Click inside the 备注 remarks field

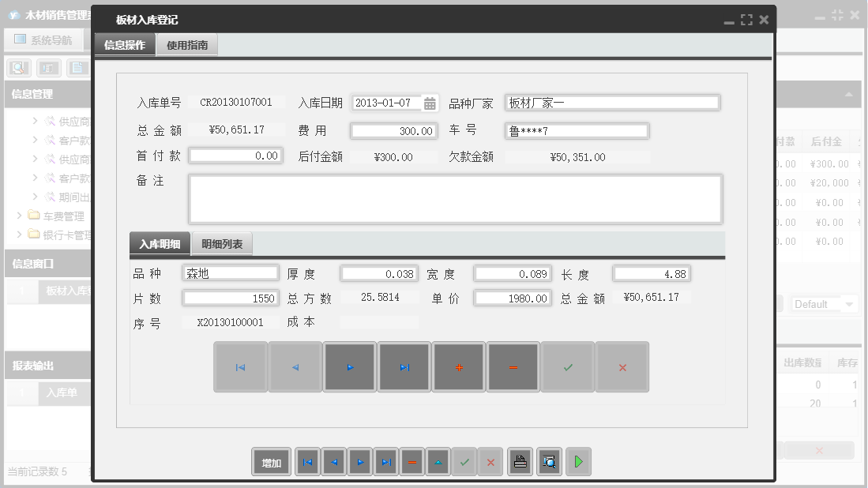click(454, 200)
